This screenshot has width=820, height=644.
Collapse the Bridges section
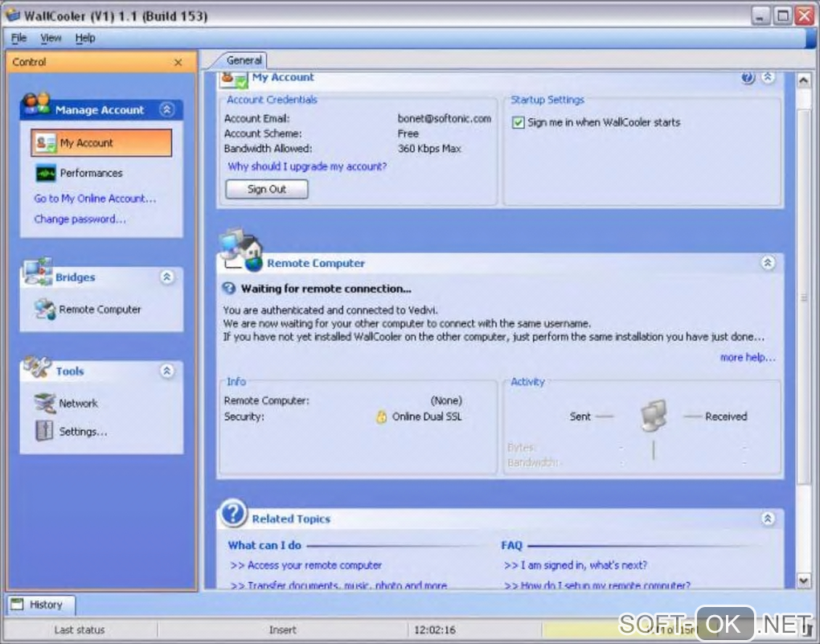pyautogui.click(x=167, y=277)
